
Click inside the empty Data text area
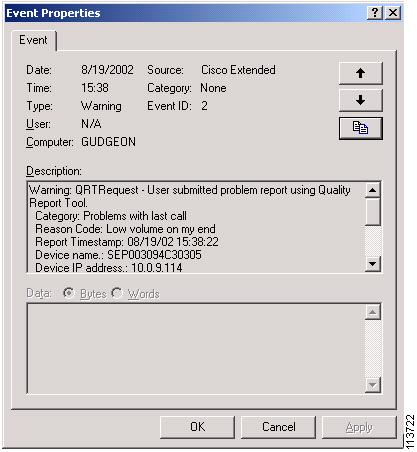[196, 349]
